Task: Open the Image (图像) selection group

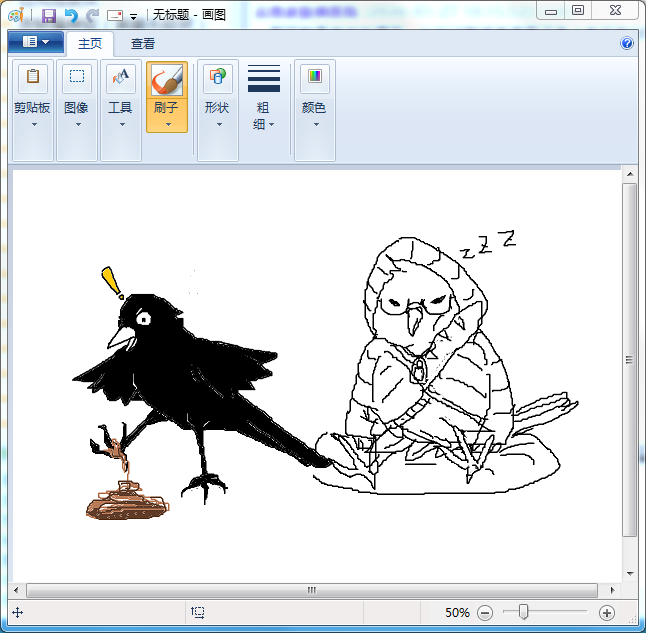Action: (76, 109)
